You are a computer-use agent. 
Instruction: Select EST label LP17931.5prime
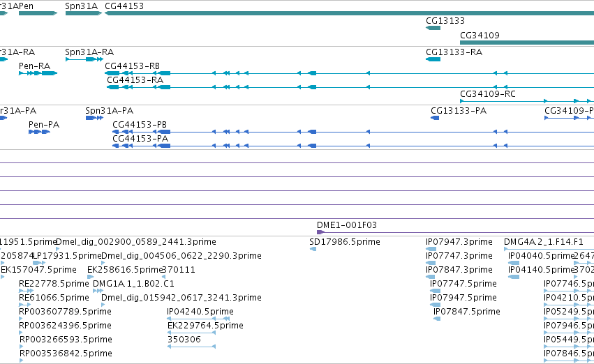(x=68, y=256)
